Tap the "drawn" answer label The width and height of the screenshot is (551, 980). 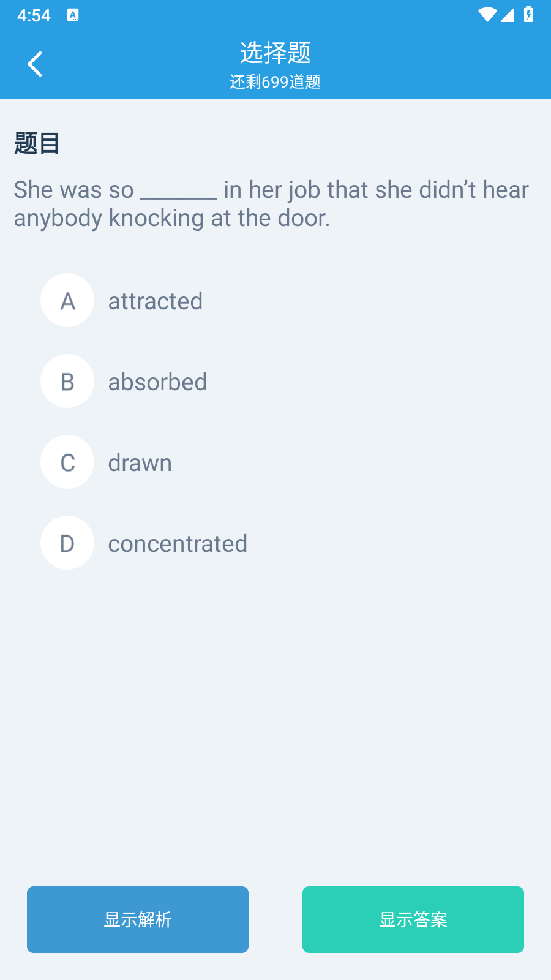(x=140, y=463)
